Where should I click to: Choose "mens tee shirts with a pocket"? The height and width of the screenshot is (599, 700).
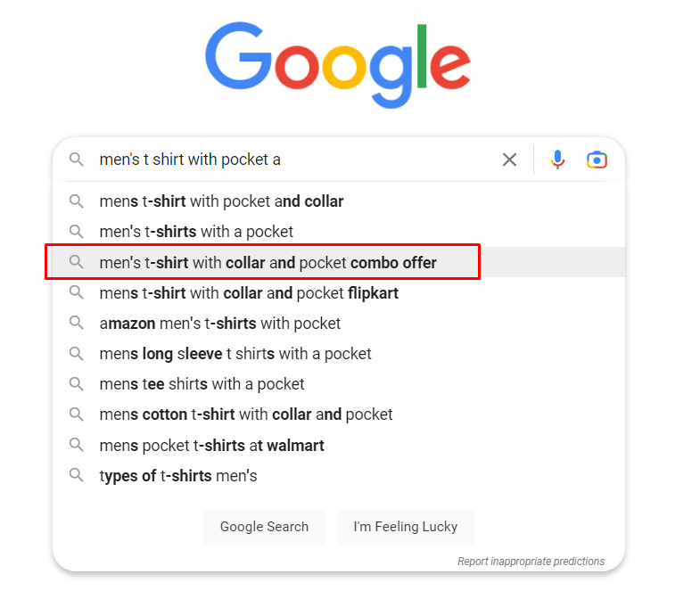click(338, 384)
